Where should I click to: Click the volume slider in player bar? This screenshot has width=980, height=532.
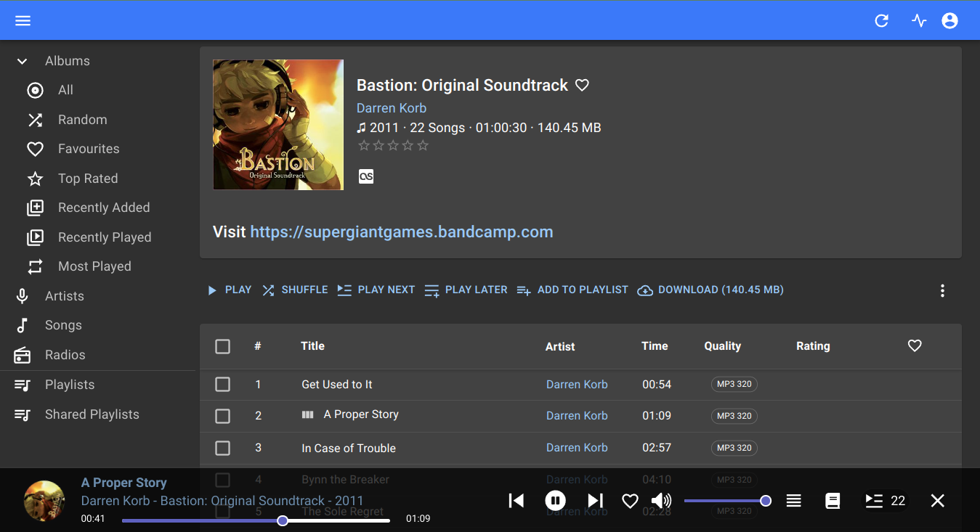724,501
